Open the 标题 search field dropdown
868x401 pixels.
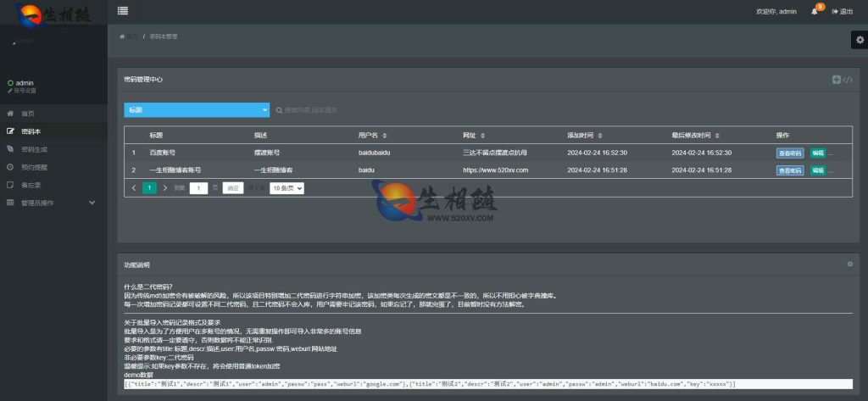click(x=197, y=110)
